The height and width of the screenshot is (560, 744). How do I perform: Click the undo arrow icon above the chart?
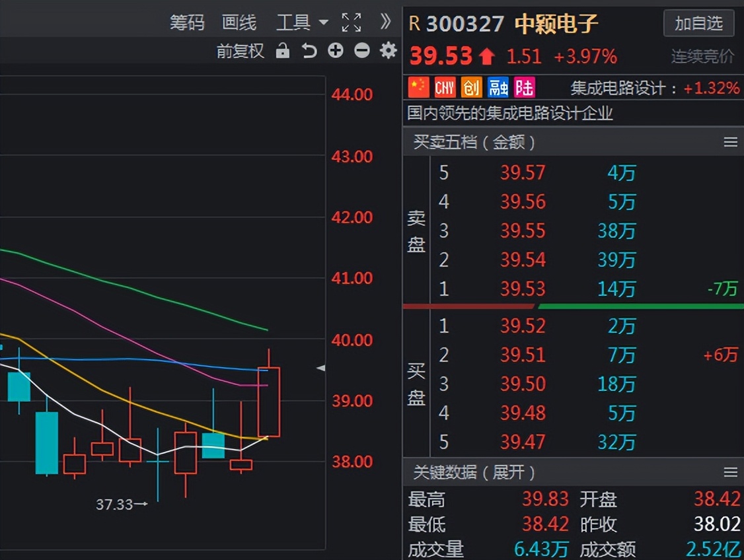coord(309,50)
